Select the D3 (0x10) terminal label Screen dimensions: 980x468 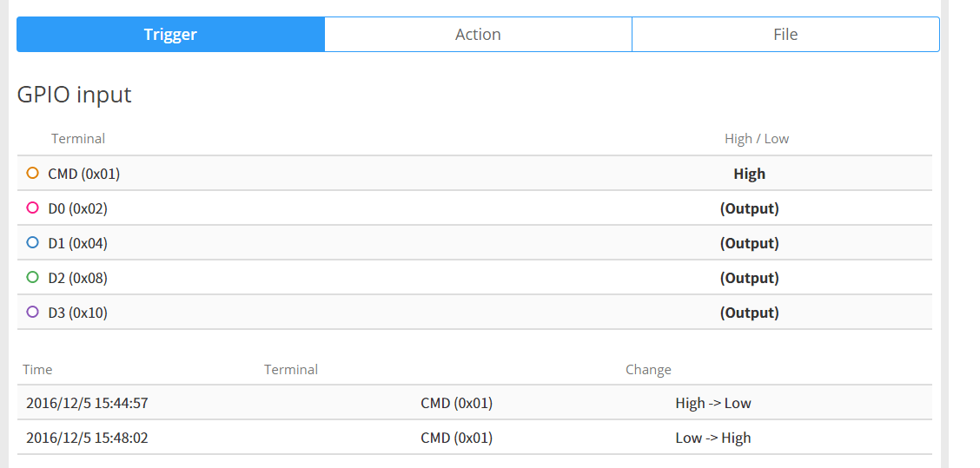78,313
